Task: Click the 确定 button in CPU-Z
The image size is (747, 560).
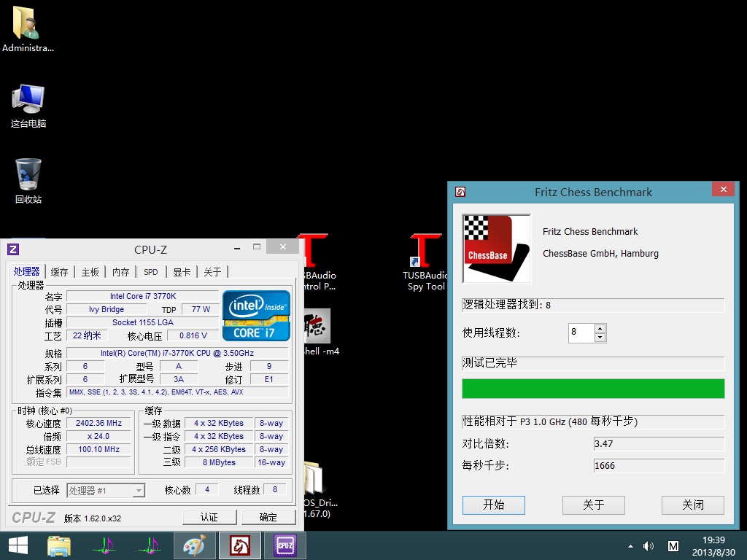Action: click(x=268, y=517)
